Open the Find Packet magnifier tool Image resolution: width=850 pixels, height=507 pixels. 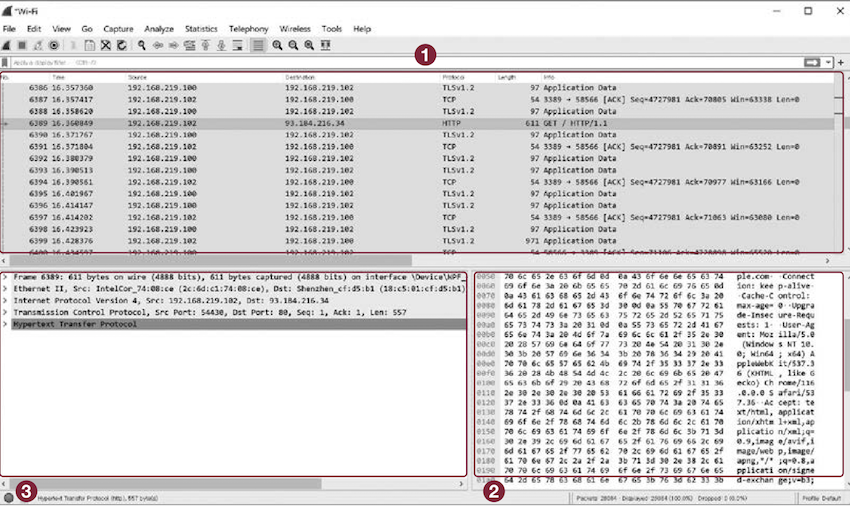pyautogui.click(x=142, y=46)
